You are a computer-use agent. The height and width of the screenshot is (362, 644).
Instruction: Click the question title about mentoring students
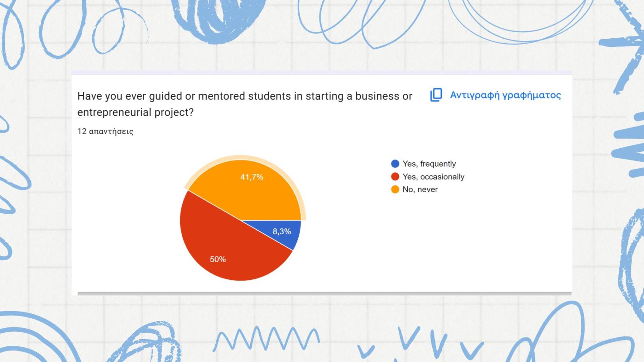(244, 104)
